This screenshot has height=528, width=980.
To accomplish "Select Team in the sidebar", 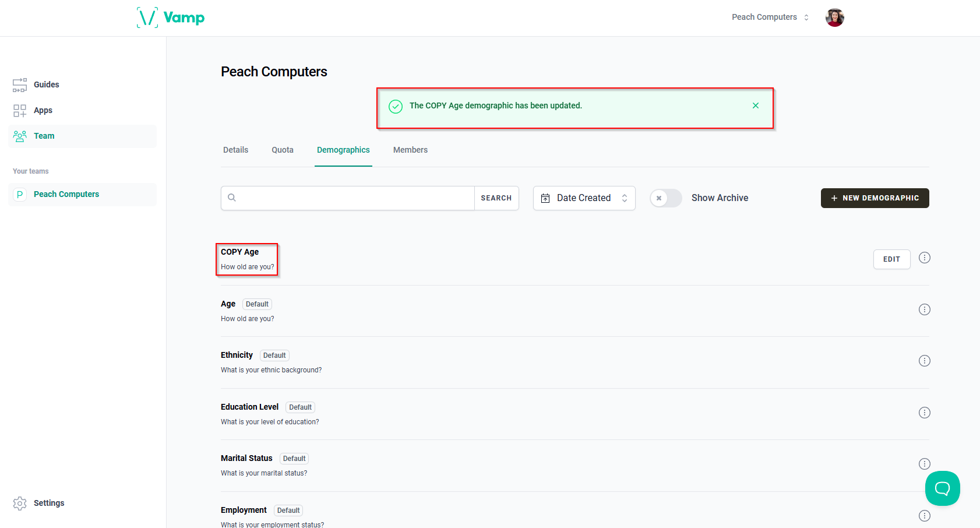I will pos(83,136).
